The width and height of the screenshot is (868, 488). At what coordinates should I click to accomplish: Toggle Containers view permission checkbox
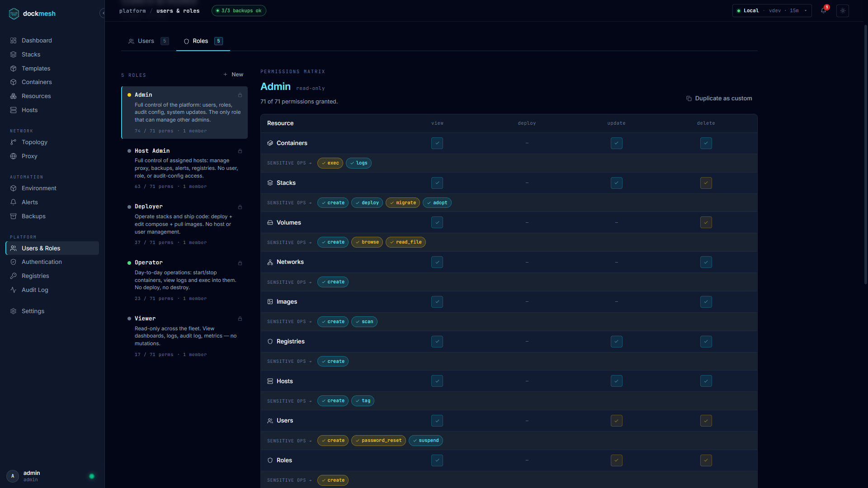pos(437,143)
